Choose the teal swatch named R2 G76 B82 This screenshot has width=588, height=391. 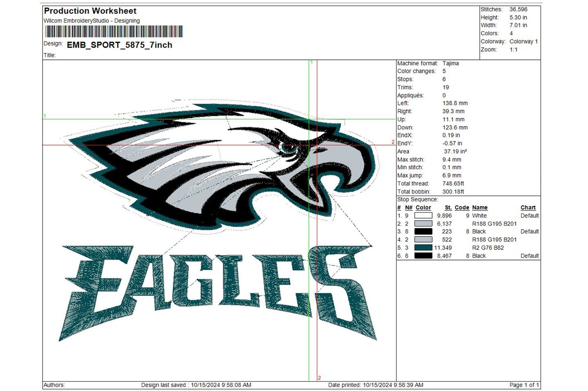pos(423,248)
